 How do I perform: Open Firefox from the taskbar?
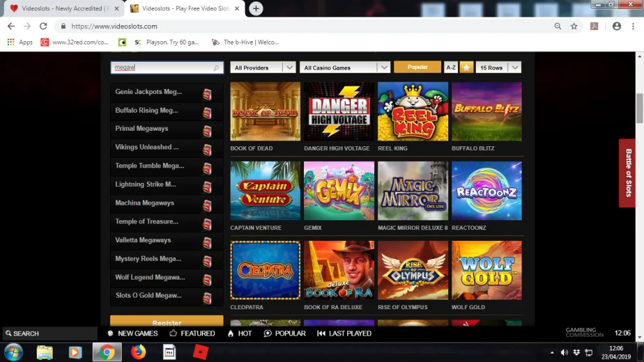click(x=138, y=352)
